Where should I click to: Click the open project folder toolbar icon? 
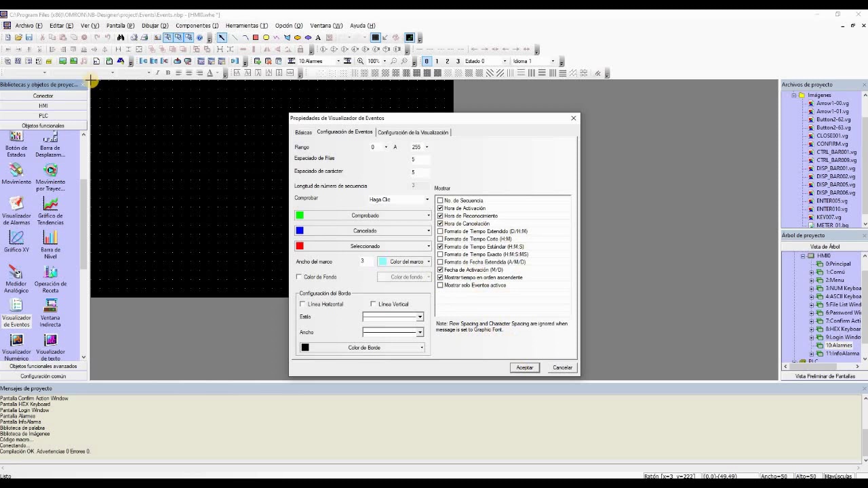tap(18, 38)
